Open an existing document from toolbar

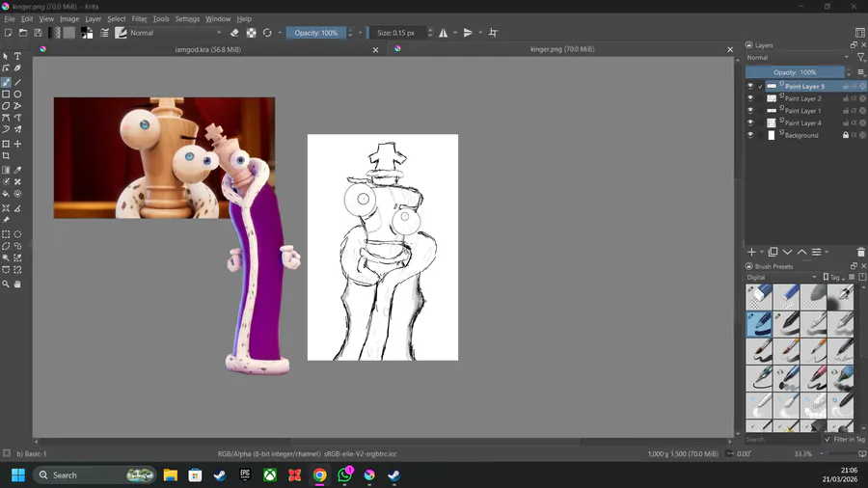23,33
